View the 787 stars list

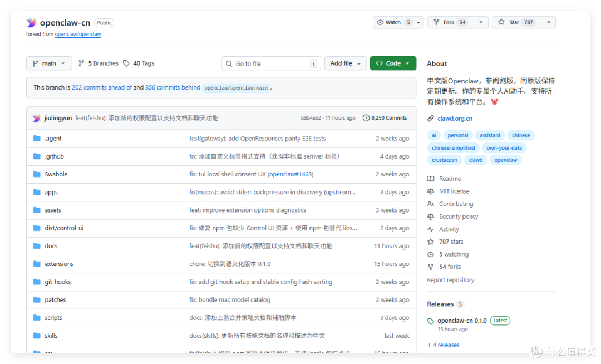tap(451, 242)
